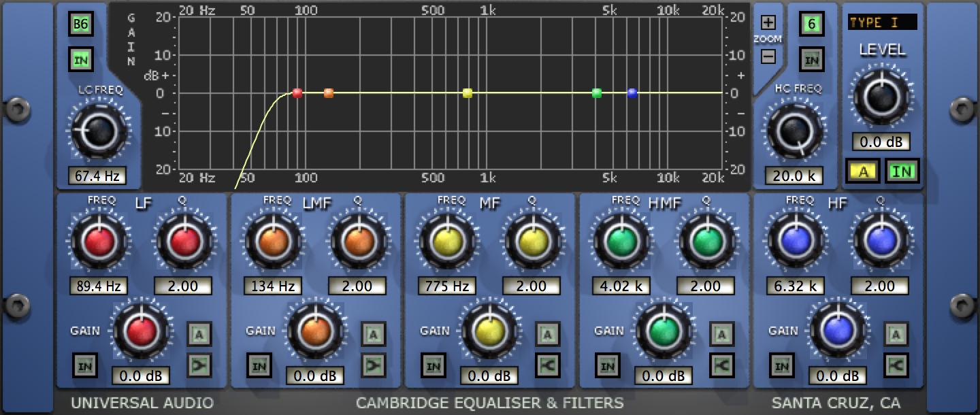This screenshot has width=980, height=415.
Task: Click the LMF band A type button
Action: [x=374, y=334]
